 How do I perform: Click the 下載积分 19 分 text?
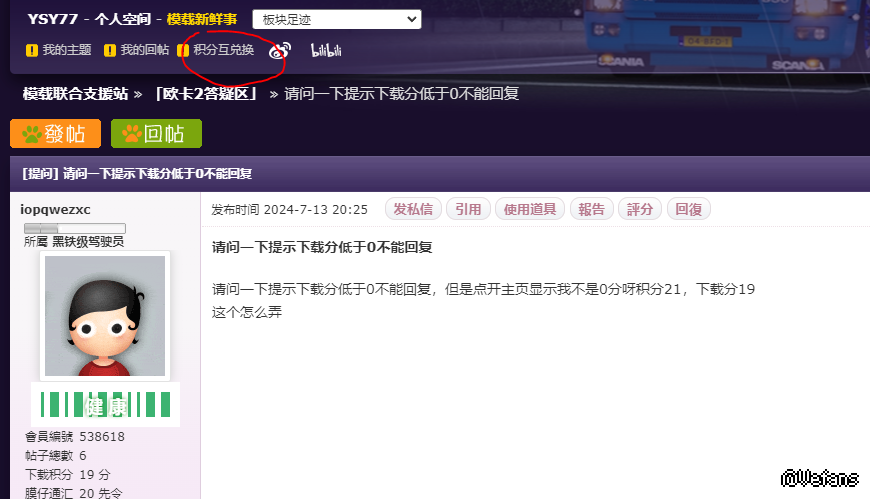click(x=68, y=475)
